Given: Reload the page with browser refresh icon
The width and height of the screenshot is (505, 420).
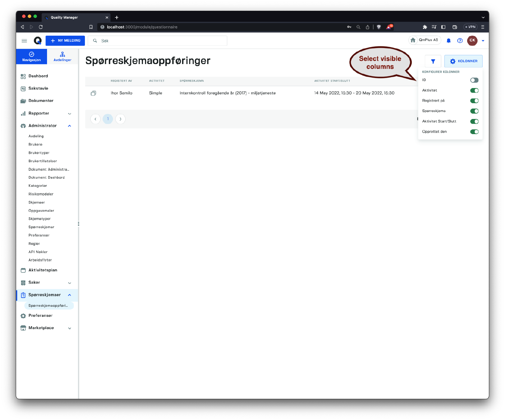Looking at the screenshot, I should click(x=41, y=27).
